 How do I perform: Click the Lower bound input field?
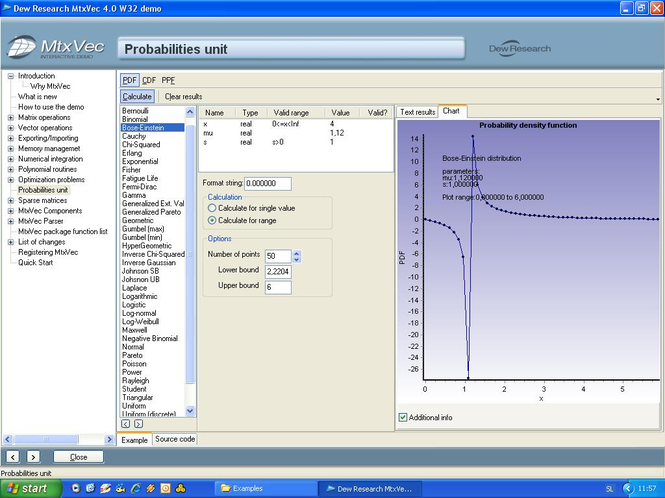click(x=278, y=271)
